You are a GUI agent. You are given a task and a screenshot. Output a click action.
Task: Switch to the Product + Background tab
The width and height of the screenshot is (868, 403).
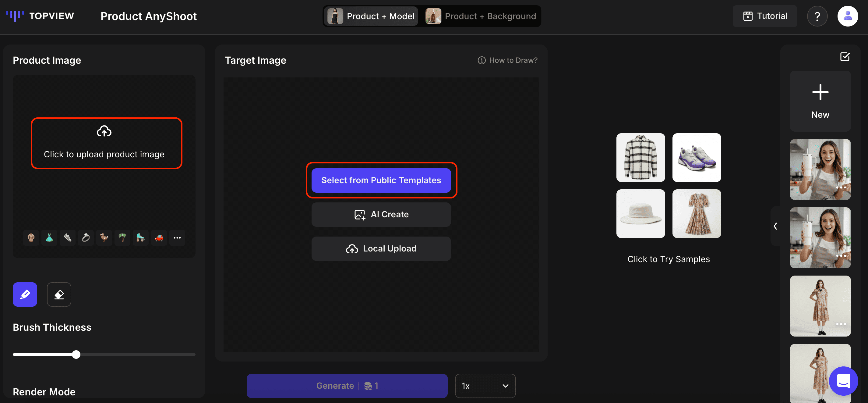[x=481, y=16]
